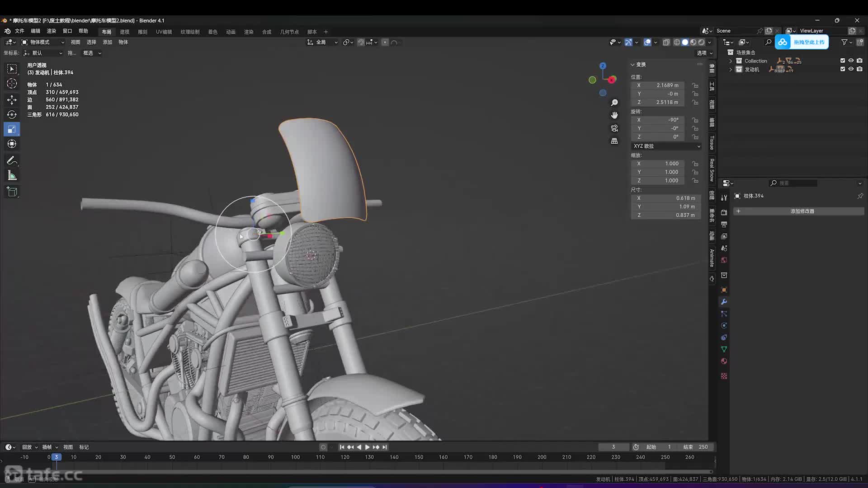Open the 物体模式 mode dropdown
The image size is (868, 488).
(43, 42)
